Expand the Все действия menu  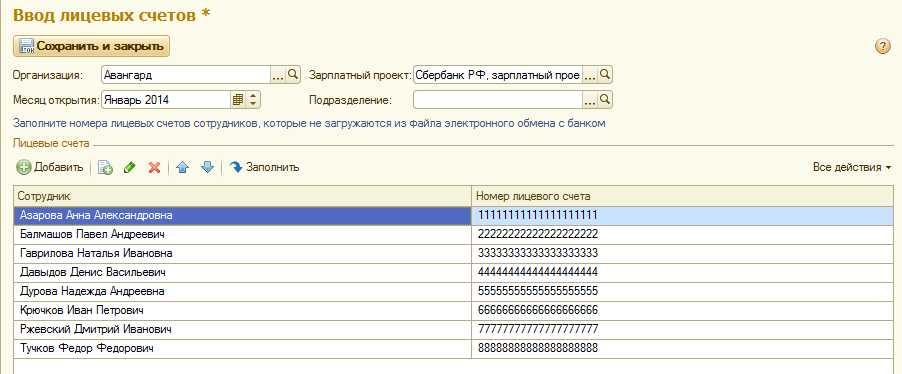click(x=852, y=167)
